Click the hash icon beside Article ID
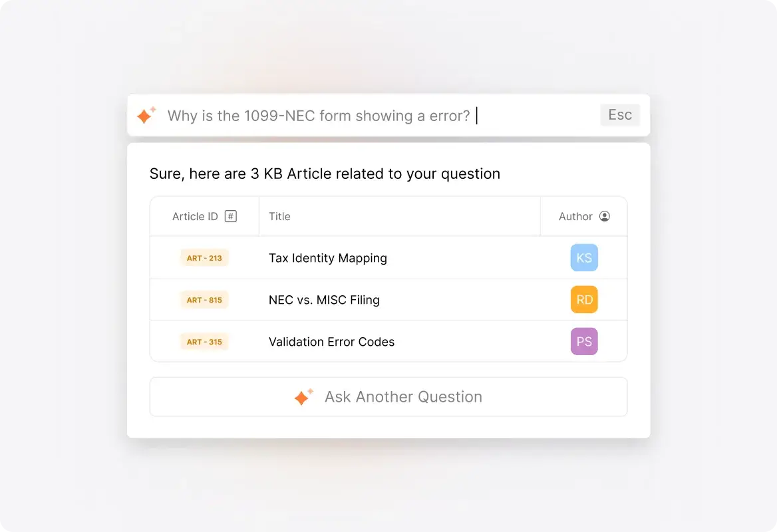 click(x=230, y=217)
